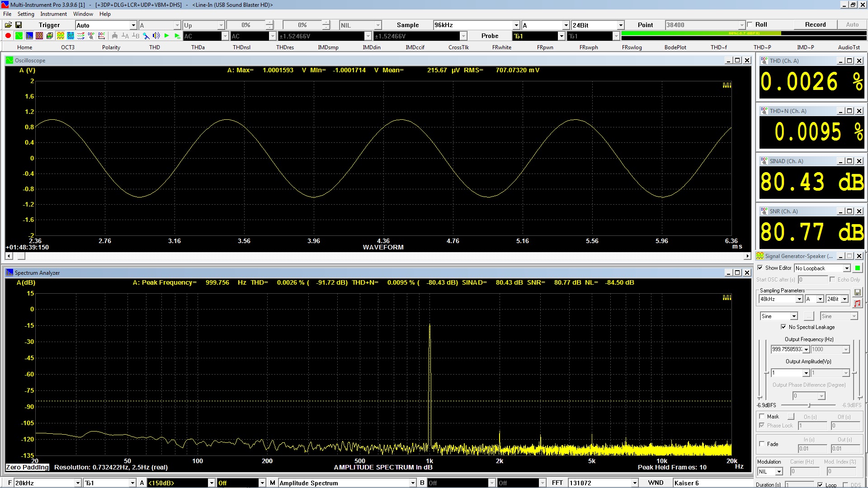Uncheck No Spectral Leakage option
The height and width of the screenshot is (488, 868).
783,327
